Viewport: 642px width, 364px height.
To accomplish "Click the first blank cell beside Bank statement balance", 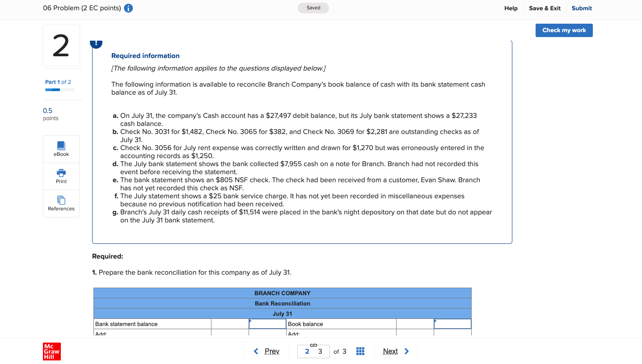I will (230, 324).
